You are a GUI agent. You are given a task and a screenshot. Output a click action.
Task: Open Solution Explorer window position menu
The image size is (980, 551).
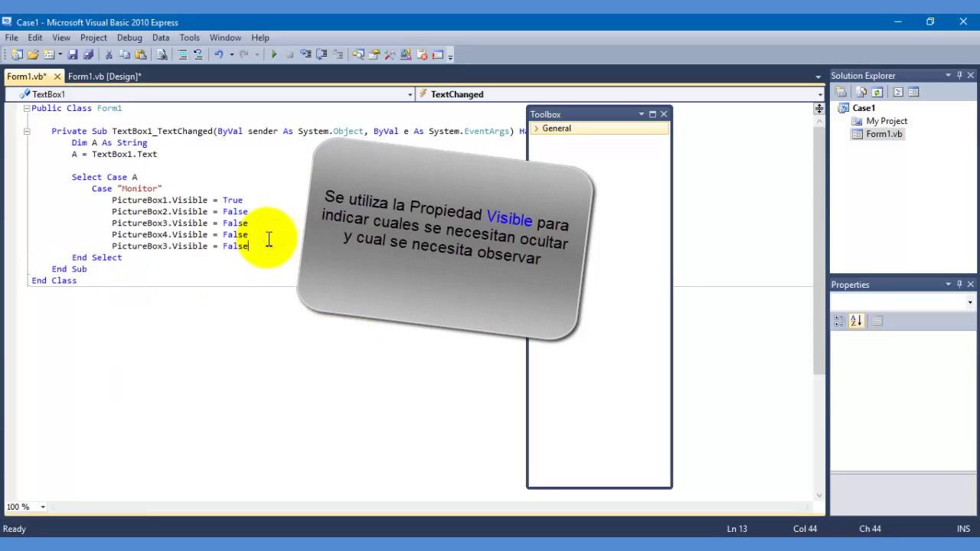tap(948, 76)
